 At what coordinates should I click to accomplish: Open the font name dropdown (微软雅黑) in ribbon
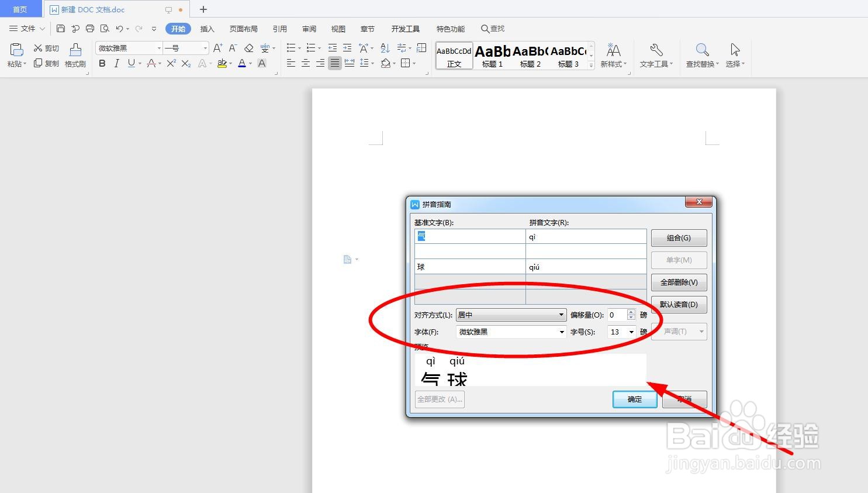tap(159, 48)
